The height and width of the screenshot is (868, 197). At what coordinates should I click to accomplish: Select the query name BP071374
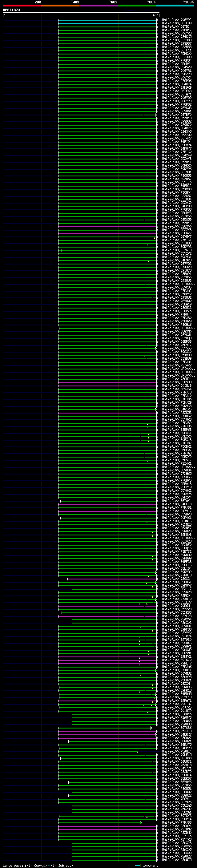click(11, 10)
